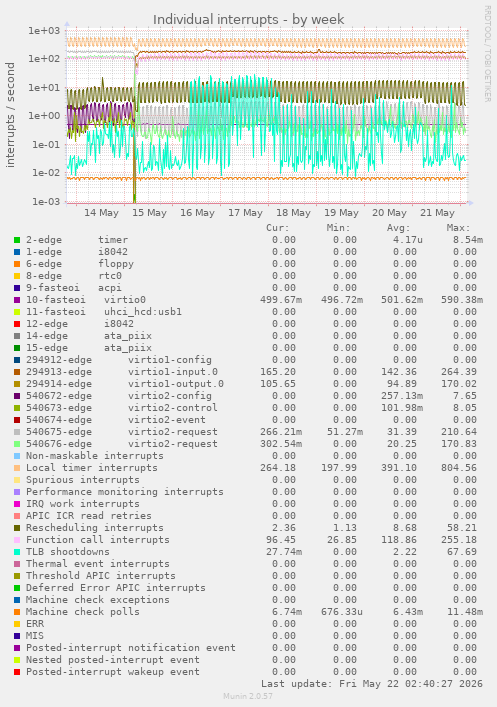Click the Cur column header
497x707 pixels.
(x=278, y=228)
